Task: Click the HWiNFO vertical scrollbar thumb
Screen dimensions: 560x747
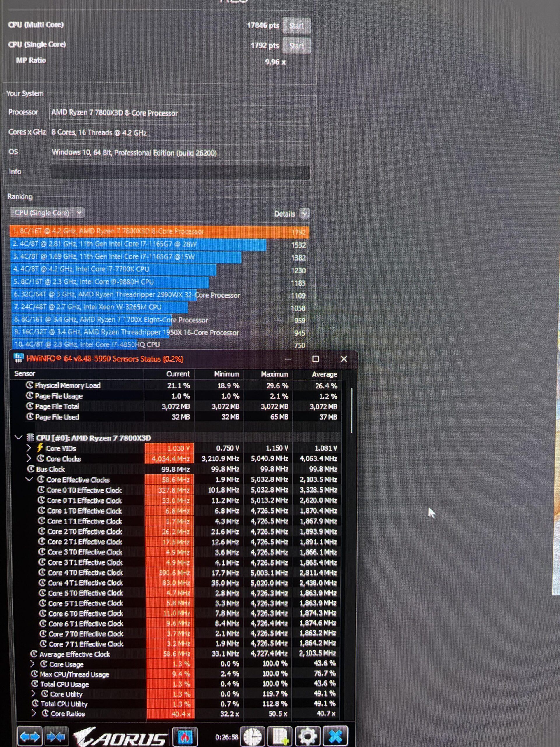Action: point(351,410)
